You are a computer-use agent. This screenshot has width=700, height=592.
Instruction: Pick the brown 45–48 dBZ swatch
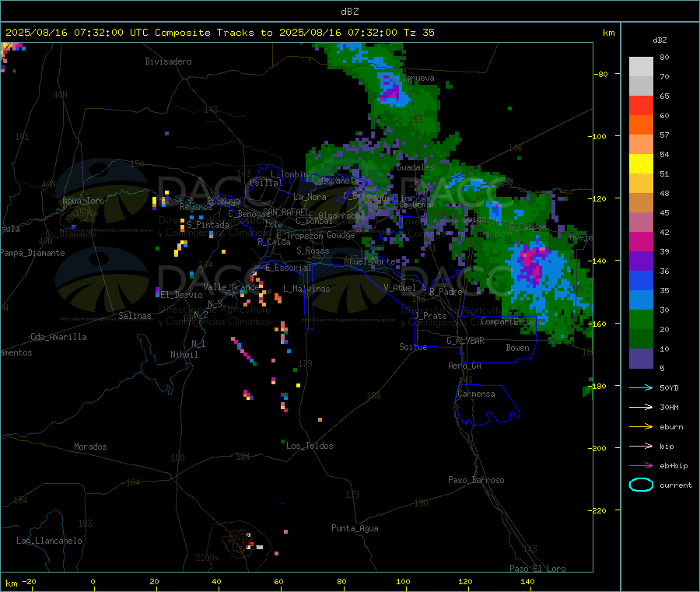(641, 203)
